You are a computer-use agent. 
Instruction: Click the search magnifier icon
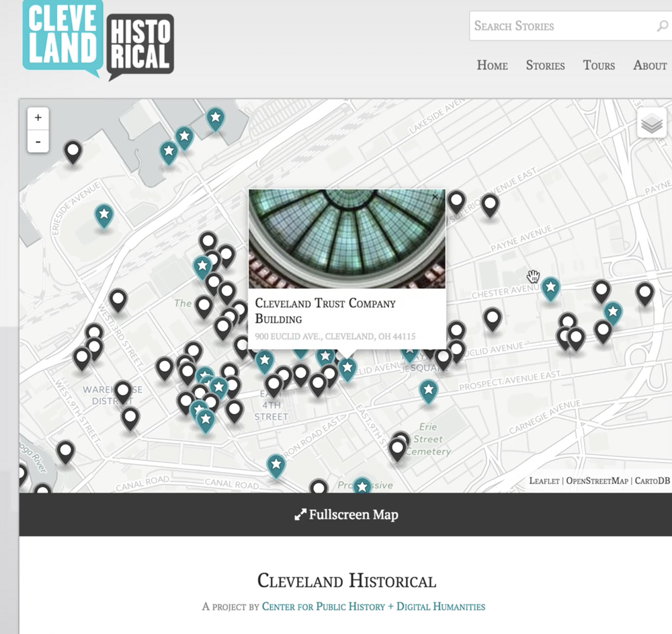pos(662,27)
